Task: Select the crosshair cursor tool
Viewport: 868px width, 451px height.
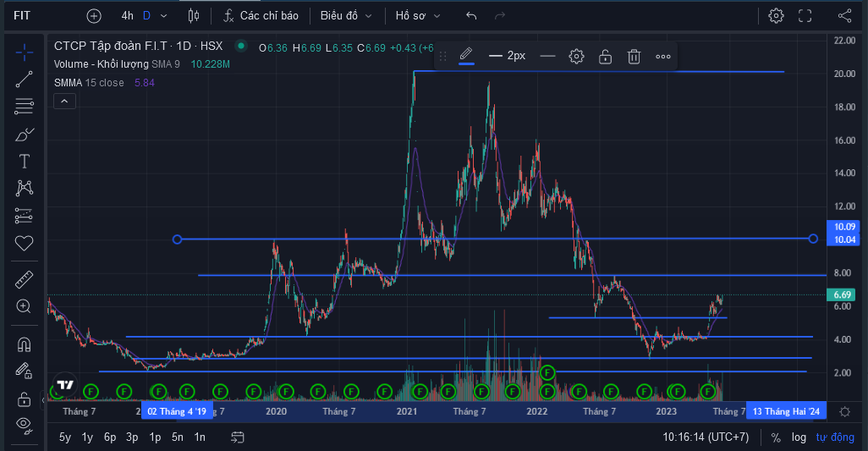Action: click(24, 53)
